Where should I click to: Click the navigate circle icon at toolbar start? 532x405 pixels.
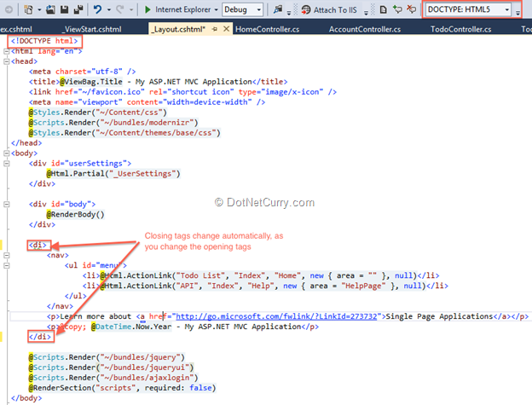(9, 9)
